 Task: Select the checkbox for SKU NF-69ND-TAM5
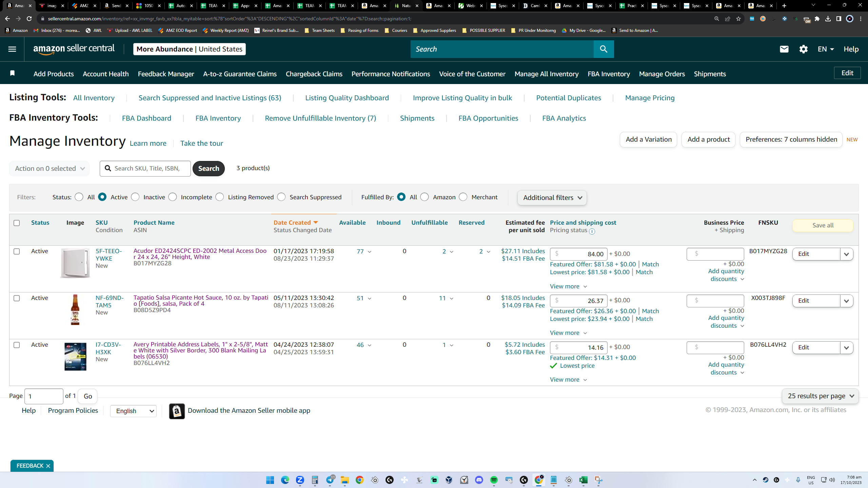[17, 298]
